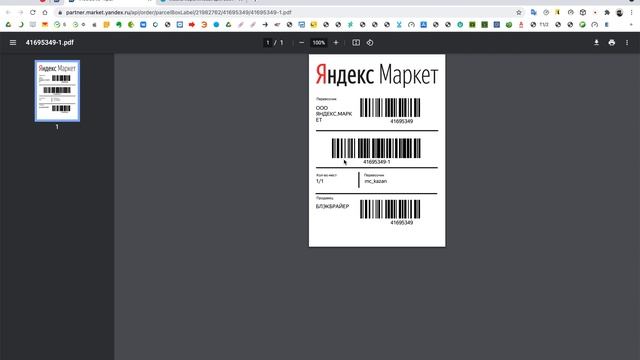Zoom in on the PDF
This screenshot has height=360, width=640.
(336, 42)
